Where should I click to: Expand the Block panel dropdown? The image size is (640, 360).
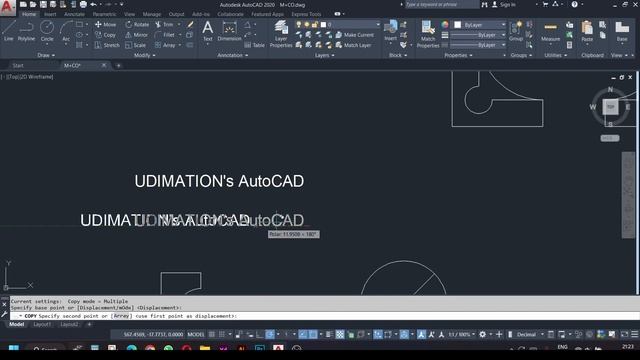pyautogui.click(x=398, y=55)
